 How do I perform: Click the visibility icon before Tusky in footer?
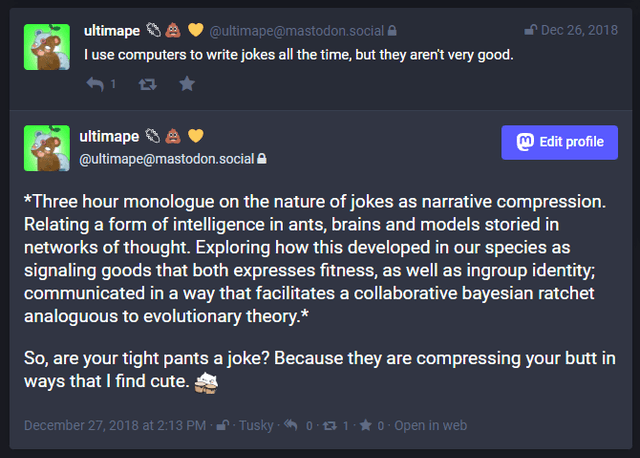[x=222, y=425]
